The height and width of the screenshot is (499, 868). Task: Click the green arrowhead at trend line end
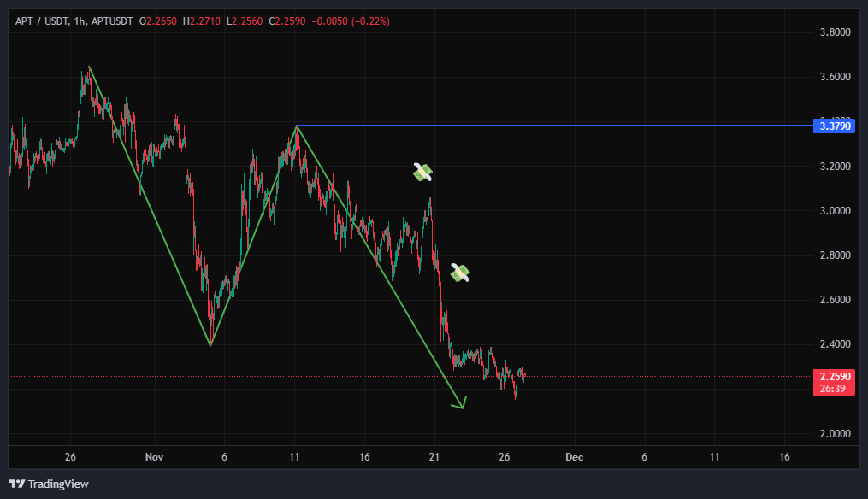click(x=460, y=404)
